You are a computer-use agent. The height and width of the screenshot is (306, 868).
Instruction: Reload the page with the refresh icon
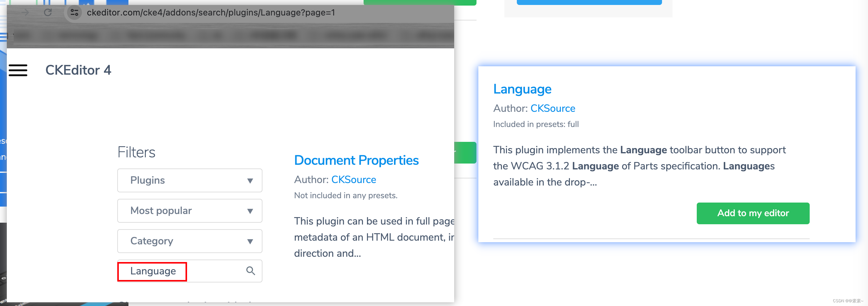click(48, 12)
